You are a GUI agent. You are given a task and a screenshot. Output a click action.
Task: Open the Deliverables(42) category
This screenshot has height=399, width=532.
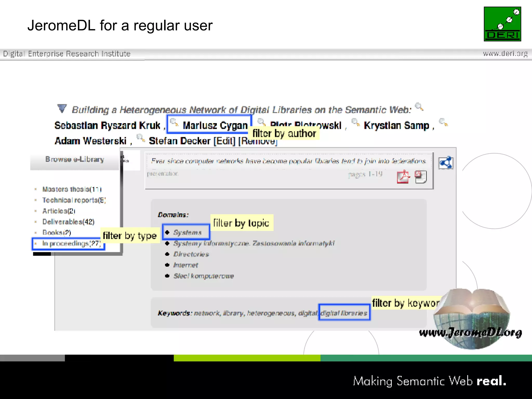(68, 222)
